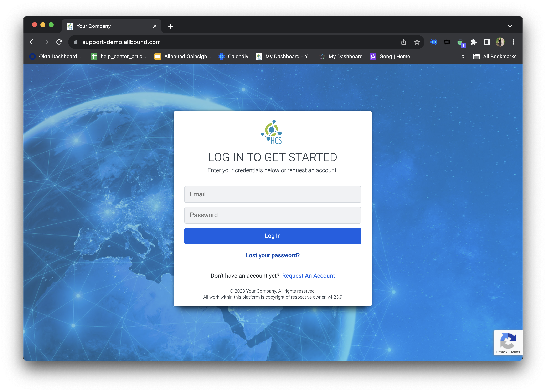Reload the page with the refresh icon
Screen dimensions: 546x392
59,42
